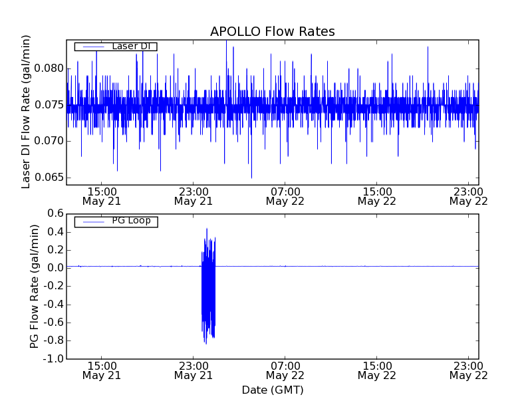
Task: Click 07:00 May 22 label under top plot
Action: (x=285, y=196)
